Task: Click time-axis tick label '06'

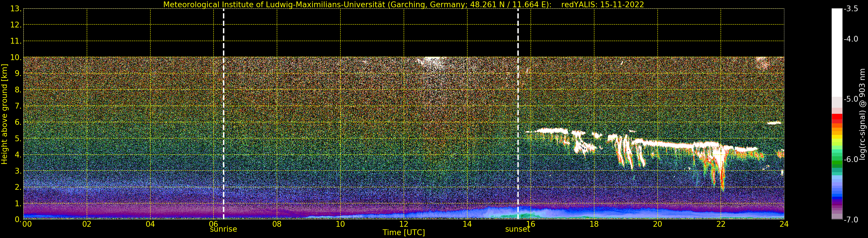Action: pos(214,224)
